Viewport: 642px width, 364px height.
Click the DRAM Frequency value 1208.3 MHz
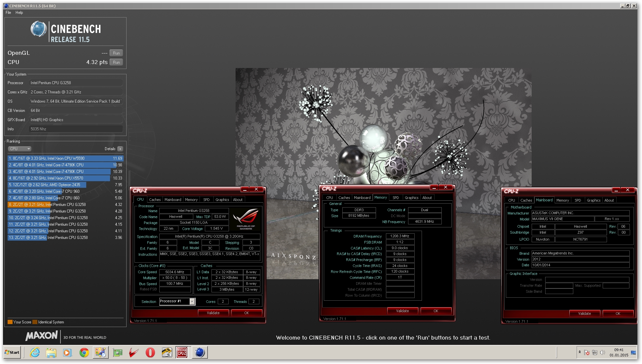tap(400, 236)
